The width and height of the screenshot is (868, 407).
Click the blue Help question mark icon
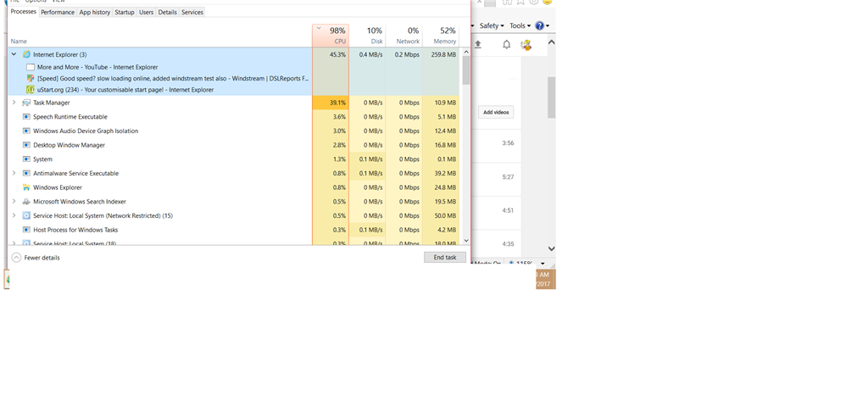540,25
